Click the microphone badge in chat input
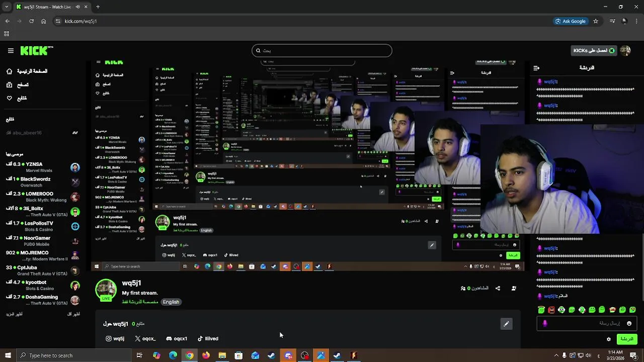644x362 pixels. coord(545,323)
